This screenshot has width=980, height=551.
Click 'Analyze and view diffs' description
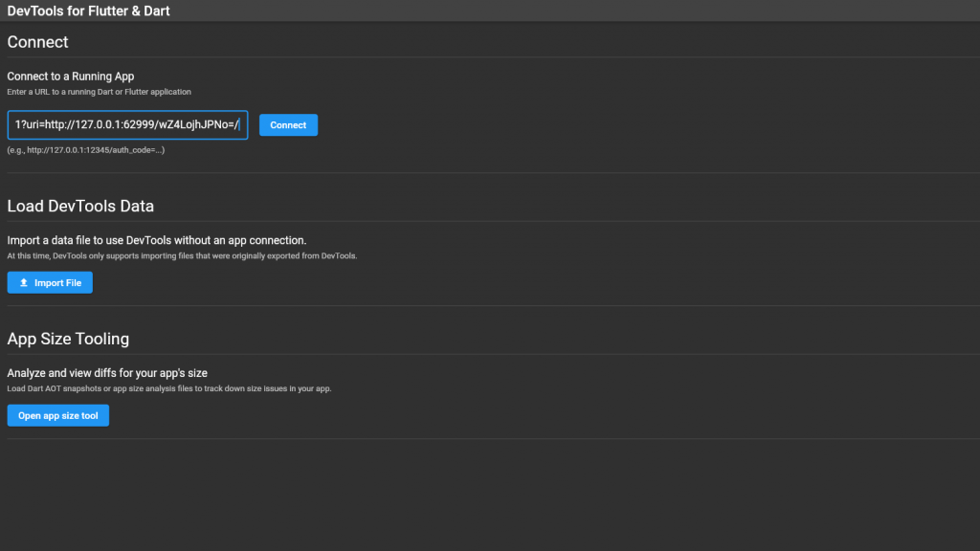click(x=107, y=373)
